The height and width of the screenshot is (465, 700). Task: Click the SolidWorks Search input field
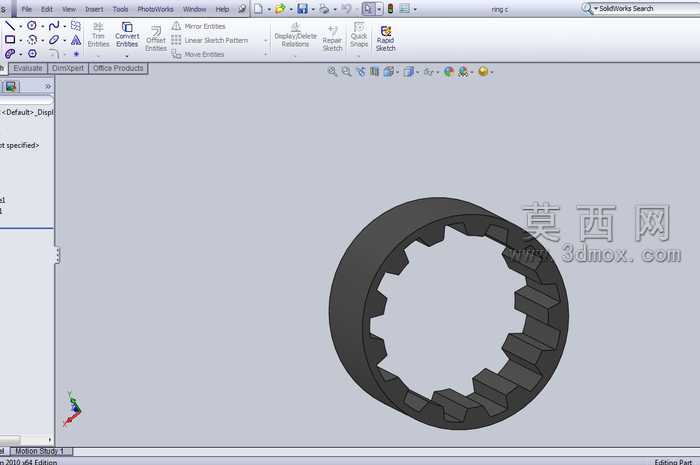648,8
